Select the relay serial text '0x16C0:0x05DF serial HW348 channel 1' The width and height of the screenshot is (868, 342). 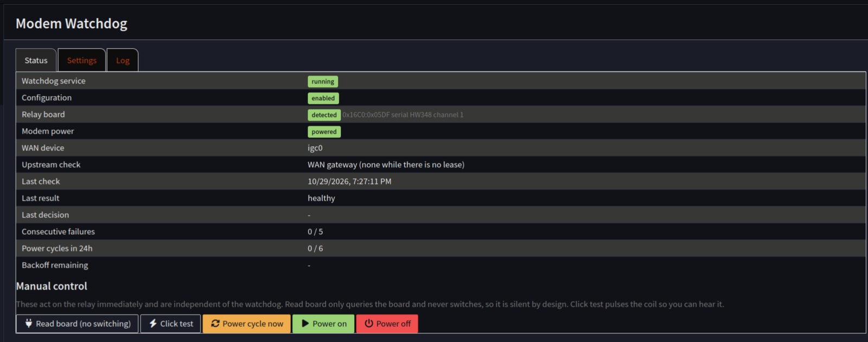click(403, 115)
